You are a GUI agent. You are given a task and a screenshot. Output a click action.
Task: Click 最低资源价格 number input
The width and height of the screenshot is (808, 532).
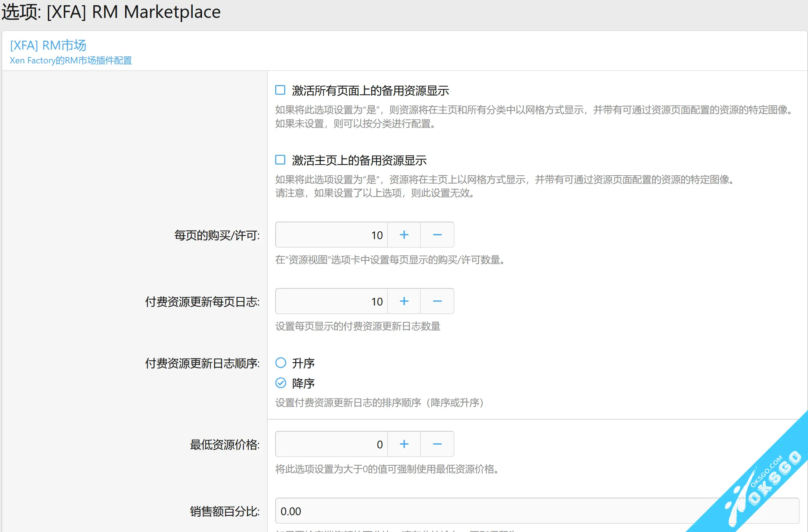click(x=331, y=444)
